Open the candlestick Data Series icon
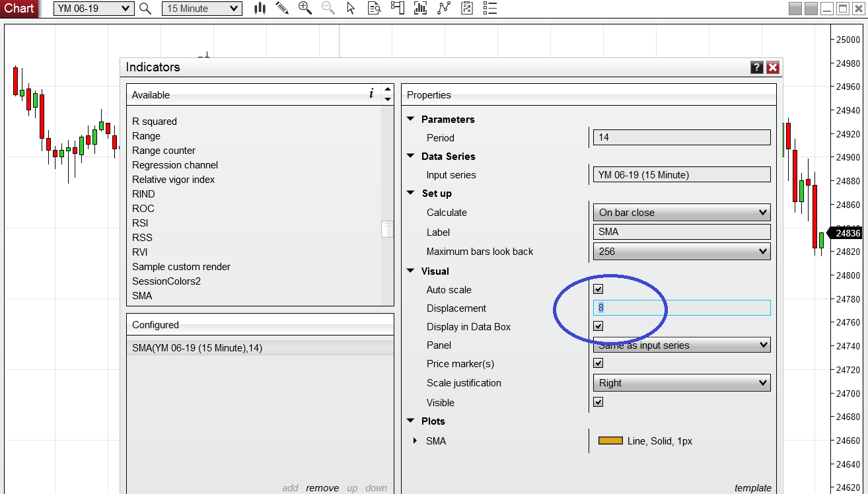868x494 pixels. tap(260, 9)
